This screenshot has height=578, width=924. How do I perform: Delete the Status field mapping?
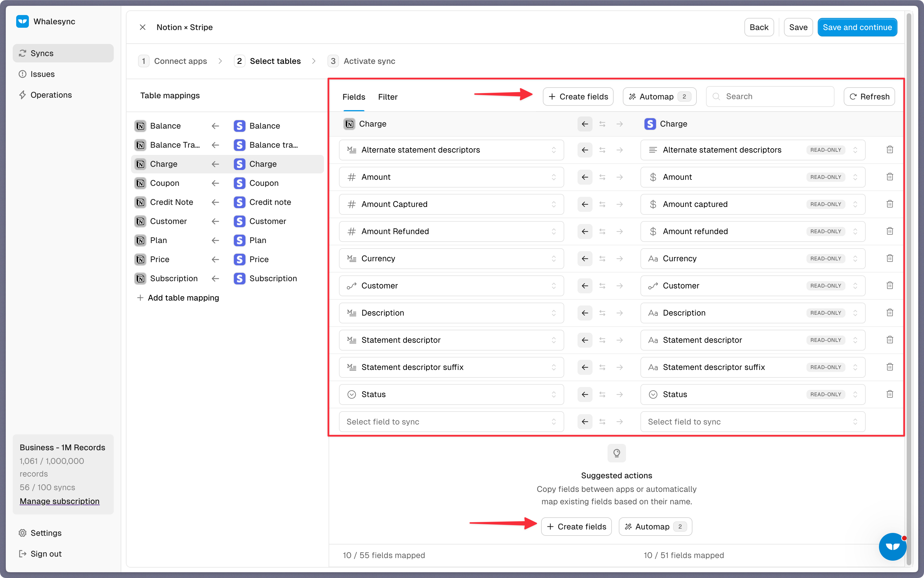pos(890,394)
